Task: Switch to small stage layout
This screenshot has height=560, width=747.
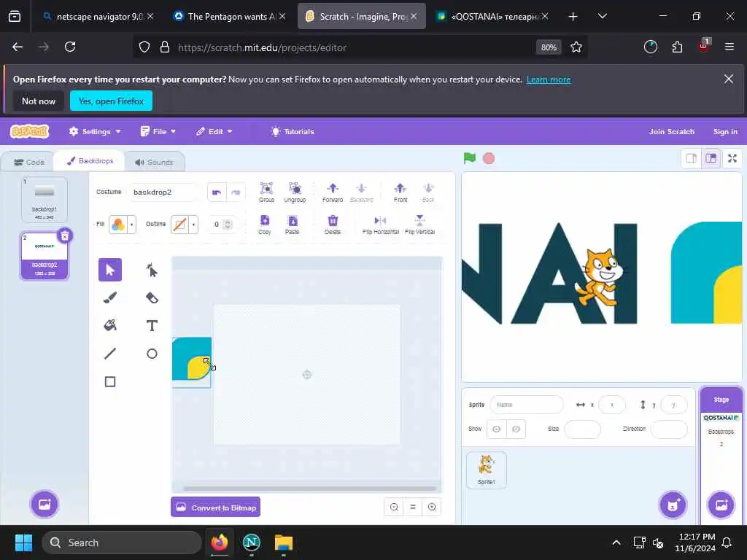Action: pyautogui.click(x=691, y=158)
